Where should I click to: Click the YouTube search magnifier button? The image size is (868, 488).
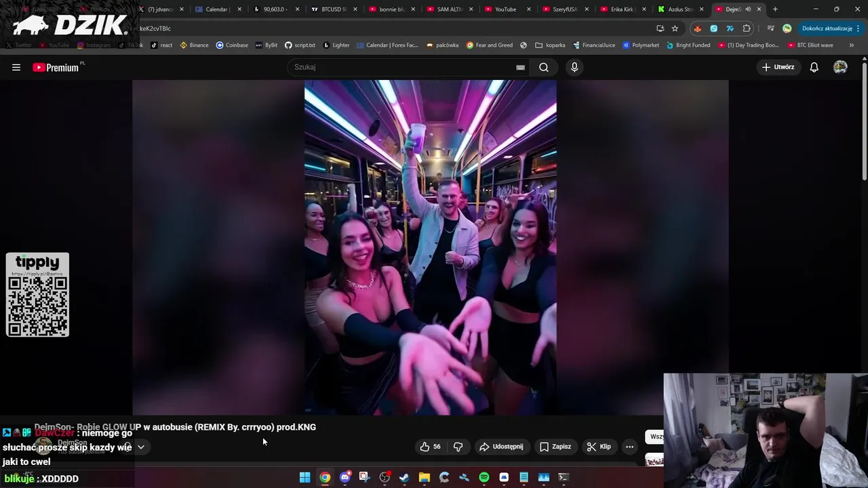point(544,67)
